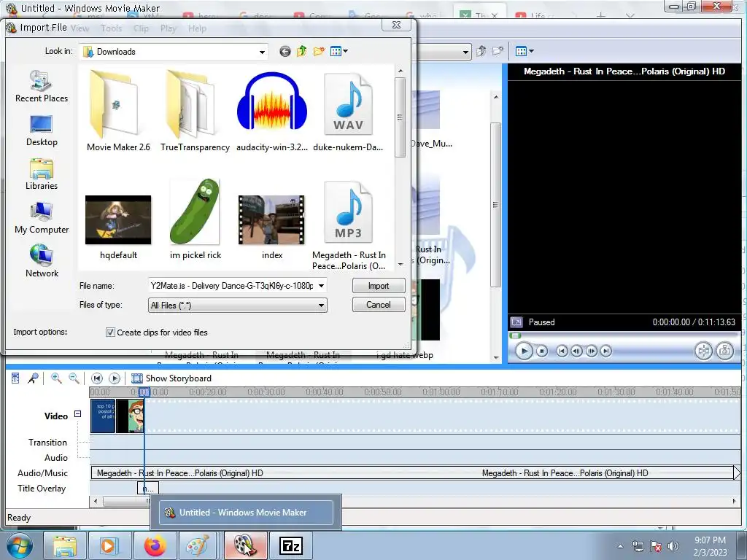Select the Movie Maker 2.6 folder

tap(118, 112)
